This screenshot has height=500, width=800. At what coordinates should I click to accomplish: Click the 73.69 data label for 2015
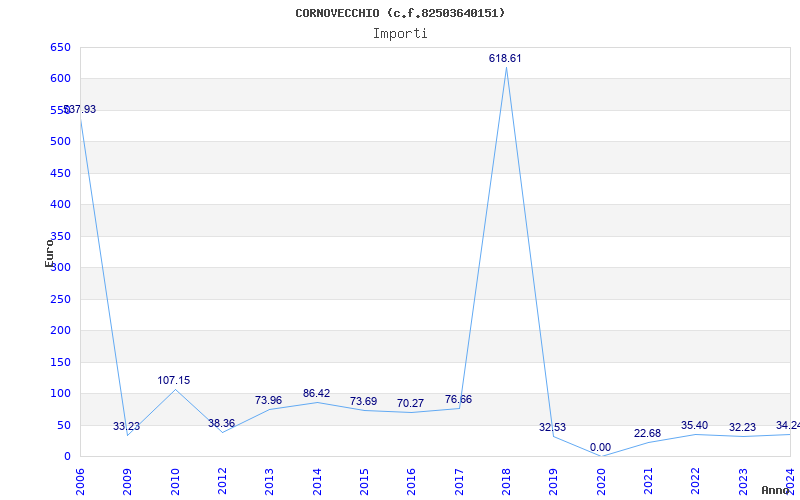tap(363, 402)
